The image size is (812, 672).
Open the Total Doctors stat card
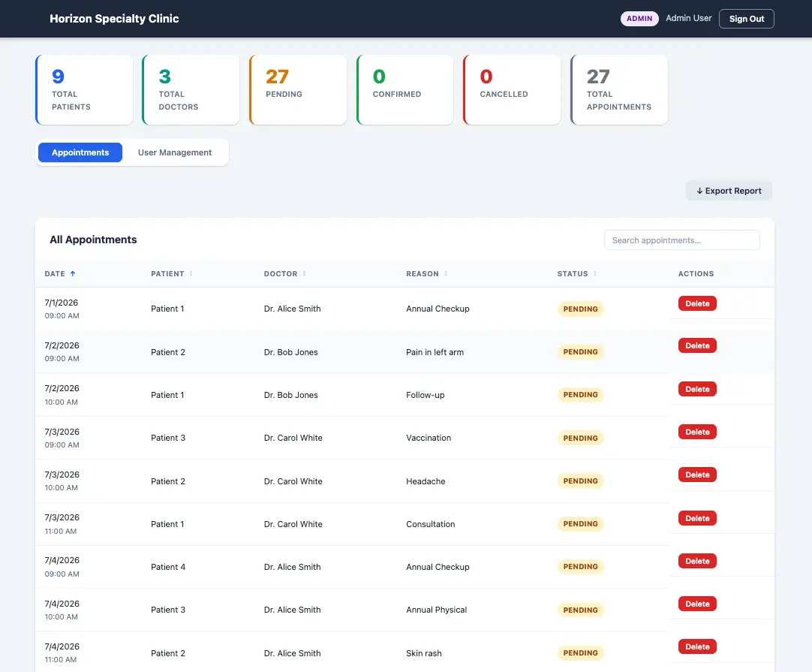(x=191, y=89)
